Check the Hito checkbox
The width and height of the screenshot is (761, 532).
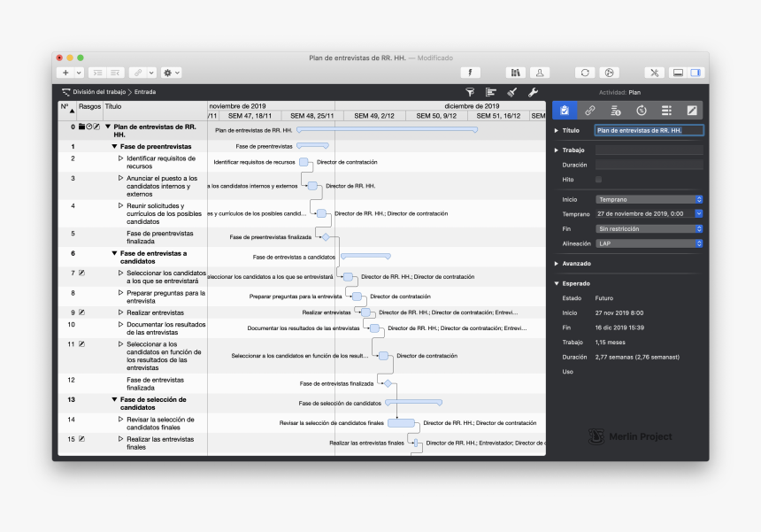tap(598, 180)
